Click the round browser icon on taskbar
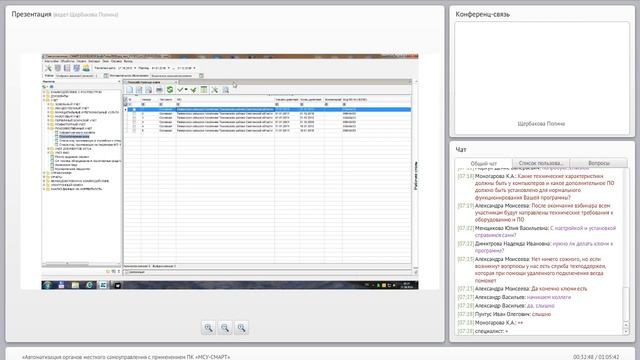 click(89, 285)
